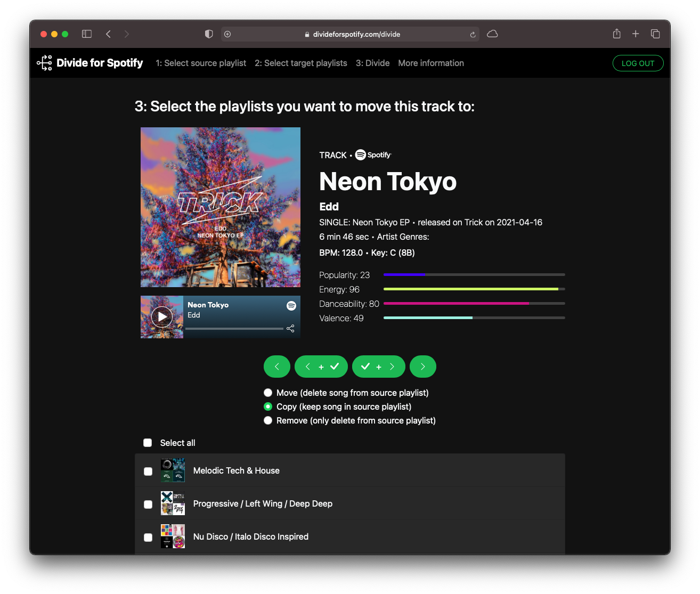Click the Popularity bar

pyautogui.click(x=474, y=275)
